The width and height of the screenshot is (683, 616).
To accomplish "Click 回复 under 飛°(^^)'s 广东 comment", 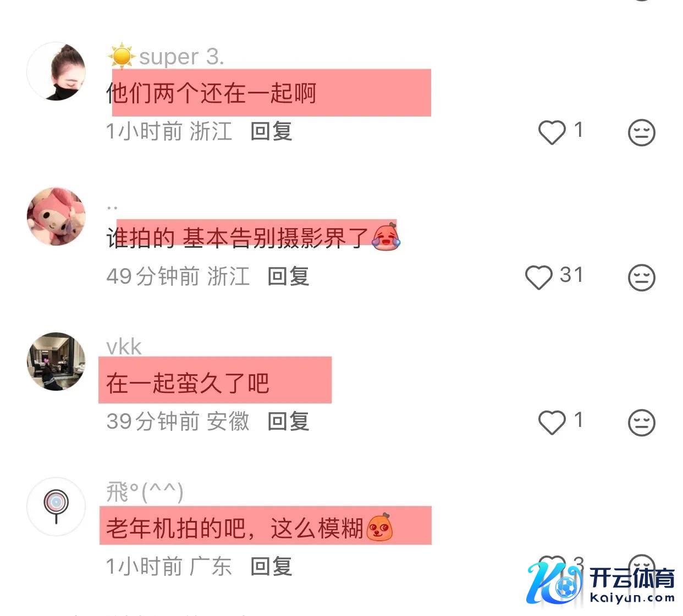I will [271, 566].
